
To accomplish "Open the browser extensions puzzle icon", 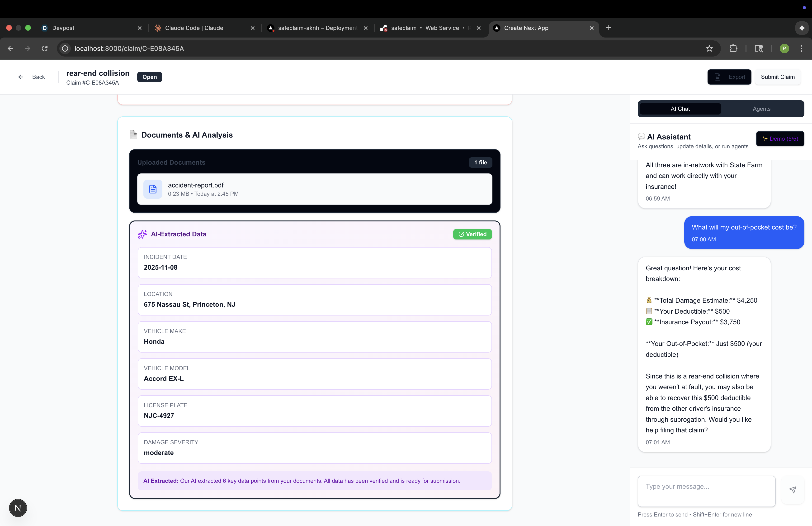I will [733, 48].
